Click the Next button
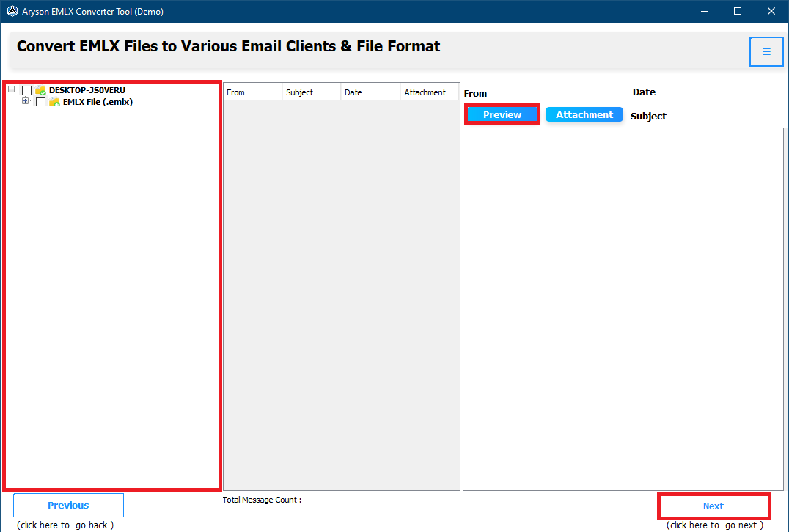 (713, 506)
